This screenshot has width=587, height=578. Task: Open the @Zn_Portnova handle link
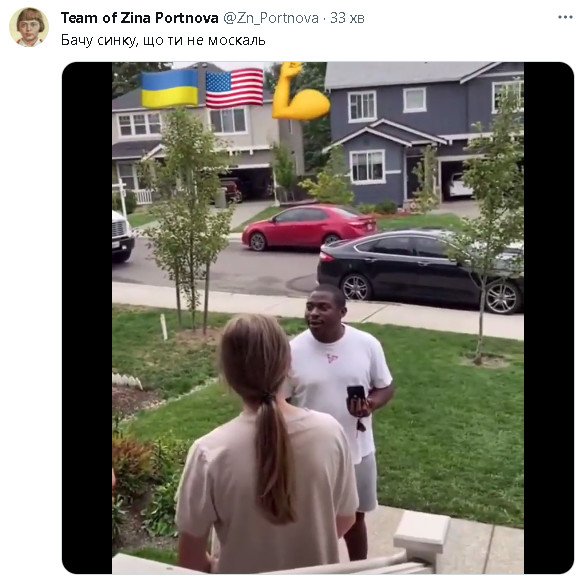click(x=271, y=18)
